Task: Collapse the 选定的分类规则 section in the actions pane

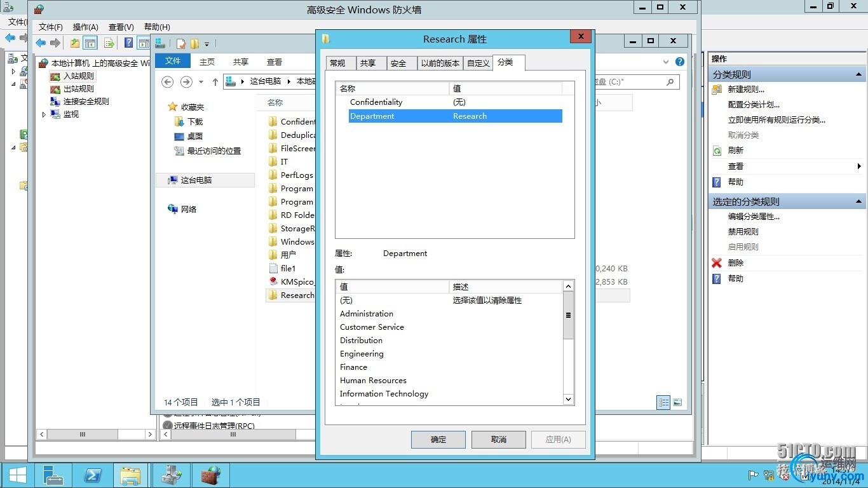Action: pyautogui.click(x=859, y=201)
